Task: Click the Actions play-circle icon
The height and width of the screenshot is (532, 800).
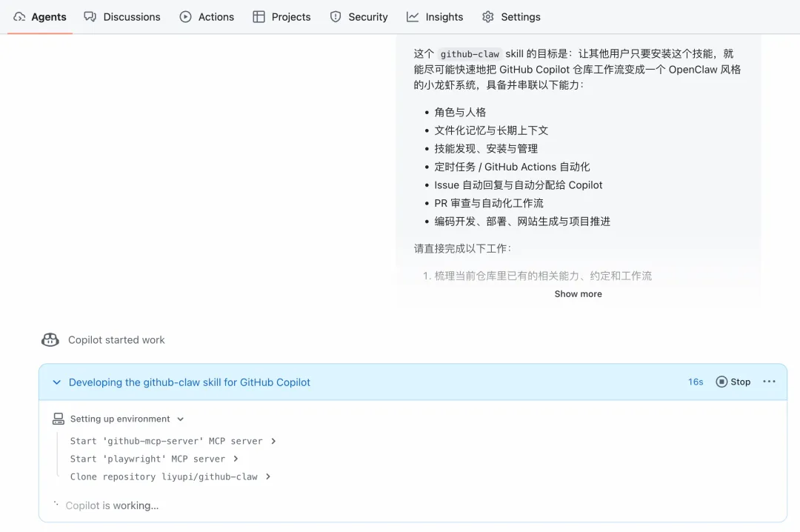Action: tap(184, 16)
